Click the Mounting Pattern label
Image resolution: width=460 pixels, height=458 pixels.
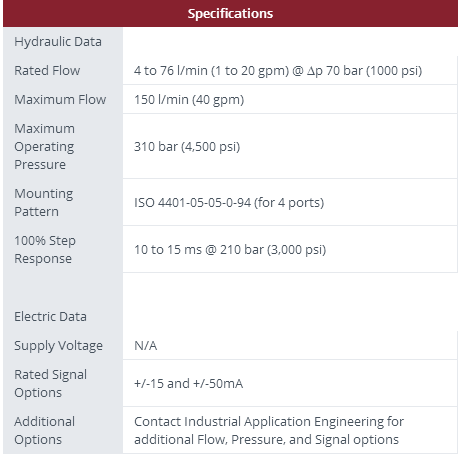pyautogui.click(x=44, y=203)
